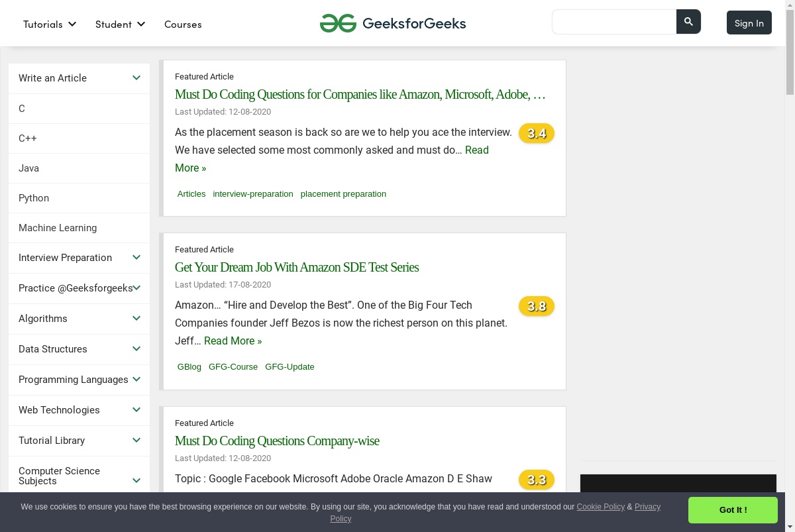Expand Computer Science Subjects chevron
This screenshot has height=532, width=795.
click(136, 480)
